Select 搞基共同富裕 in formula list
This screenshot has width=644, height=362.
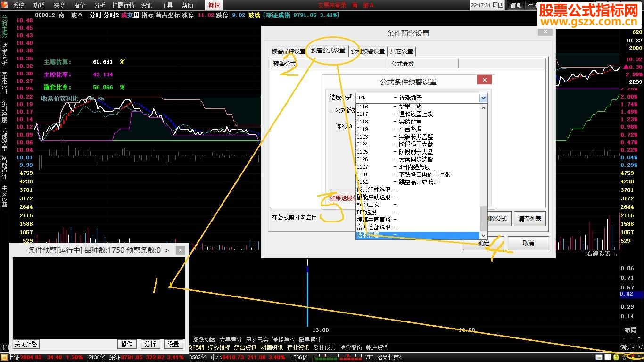417,220
